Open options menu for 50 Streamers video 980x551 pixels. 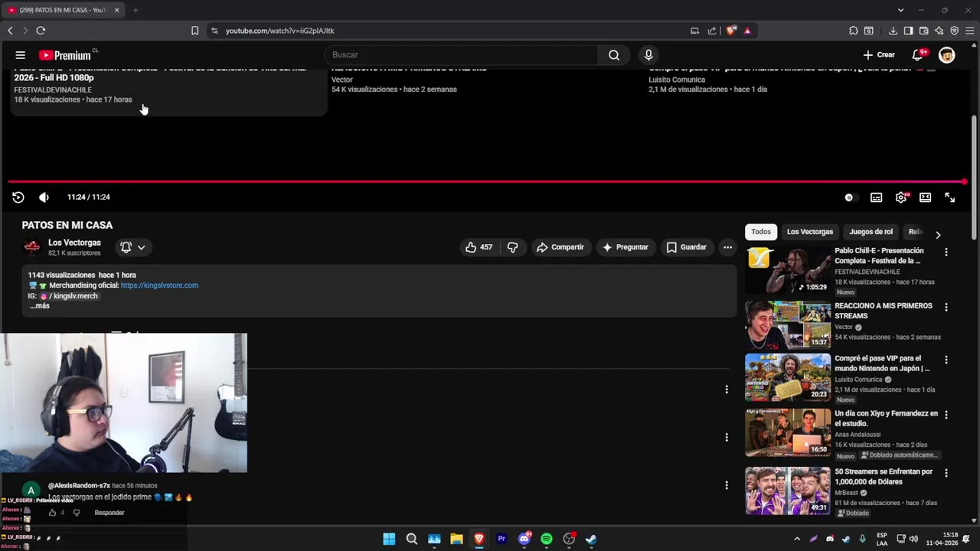946,474
